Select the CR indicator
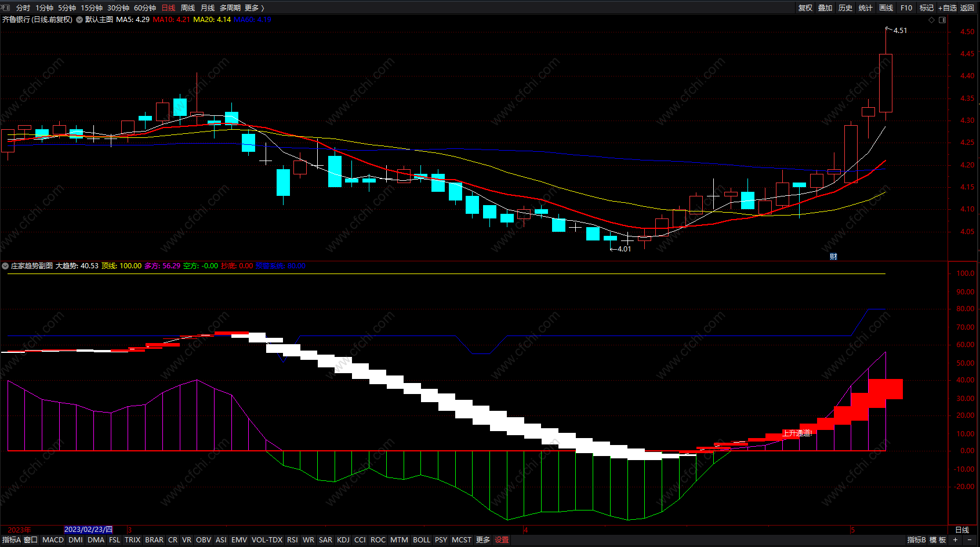The height and width of the screenshot is (547, 980). [173, 539]
